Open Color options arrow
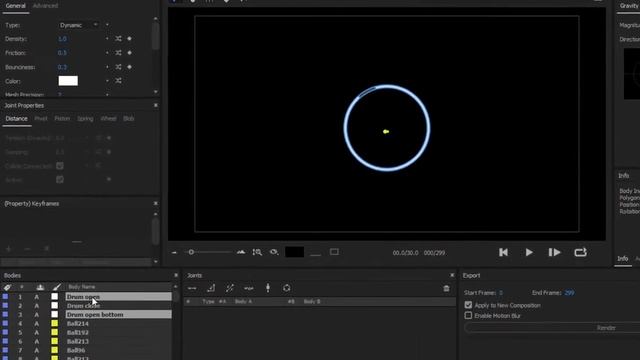The width and height of the screenshot is (640, 360). point(107,81)
